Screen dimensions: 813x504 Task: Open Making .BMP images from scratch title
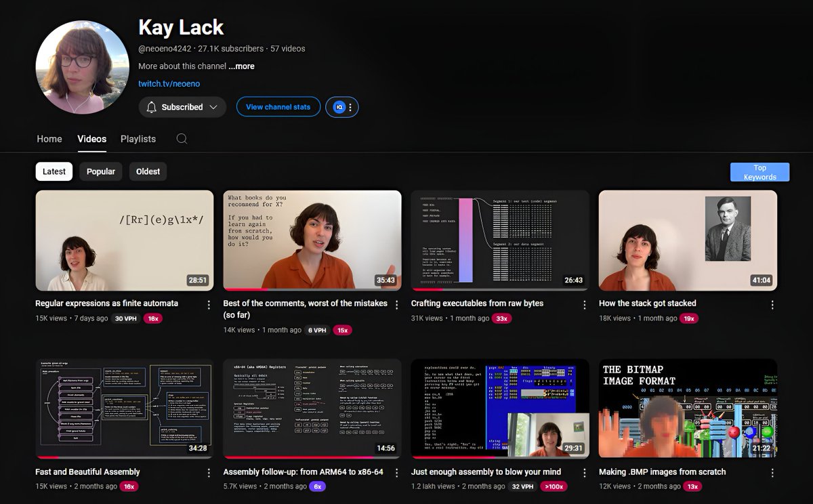click(662, 472)
